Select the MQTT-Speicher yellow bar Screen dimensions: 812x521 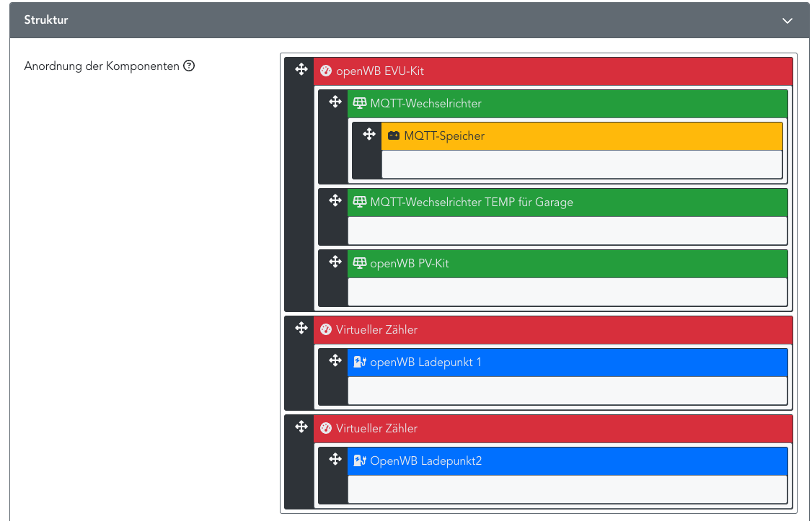(x=582, y=137)
